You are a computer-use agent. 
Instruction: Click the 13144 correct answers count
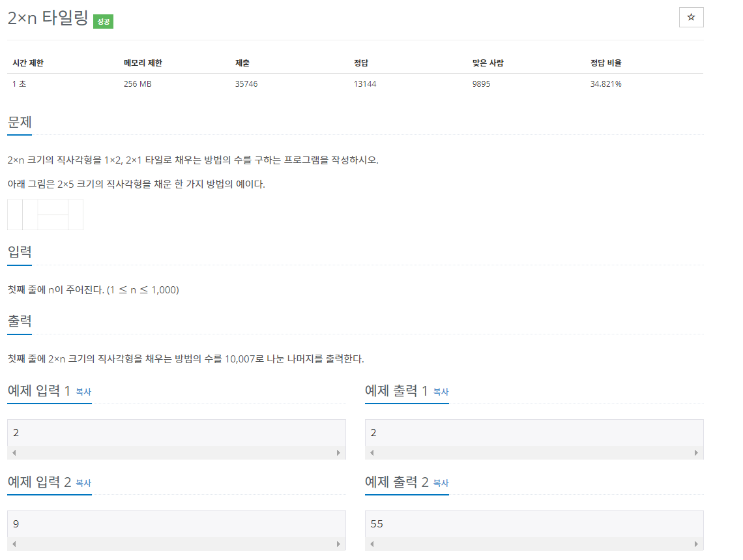(x=364, y=83)
